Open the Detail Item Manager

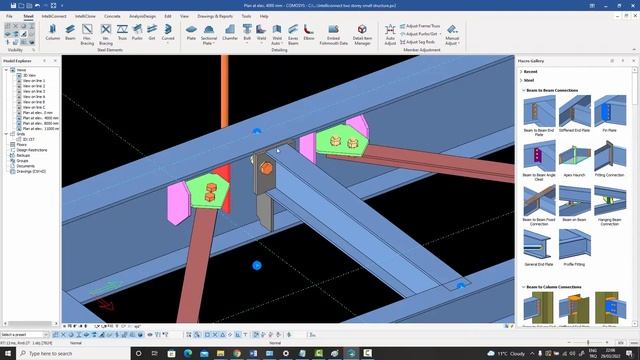point(362,34)
